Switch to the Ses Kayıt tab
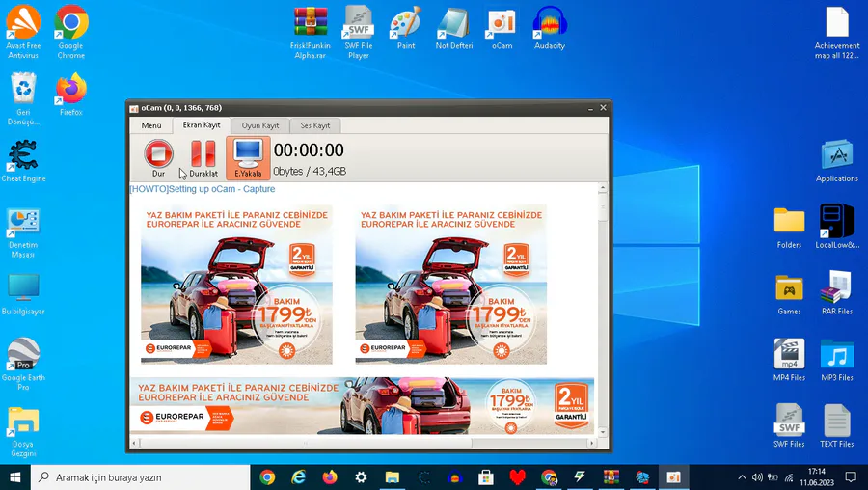The width and height of the screenshot is (868, 490). (315, 125)
